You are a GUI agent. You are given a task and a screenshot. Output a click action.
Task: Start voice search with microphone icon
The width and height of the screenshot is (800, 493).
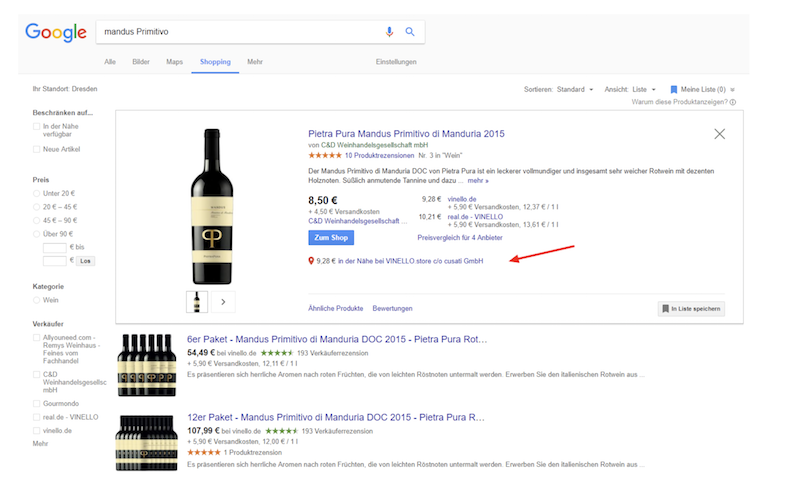(389, 32)
